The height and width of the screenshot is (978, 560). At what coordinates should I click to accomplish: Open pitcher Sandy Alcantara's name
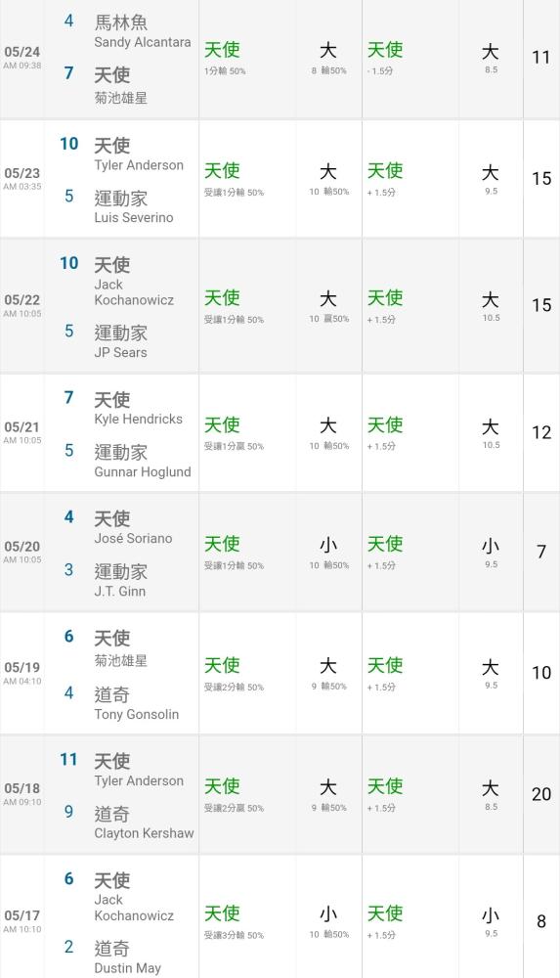[142, 42]
